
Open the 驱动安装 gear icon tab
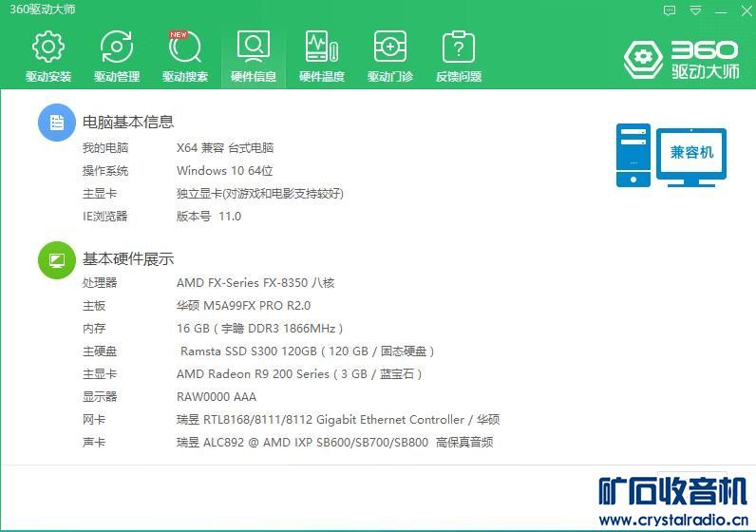[48, 56]
